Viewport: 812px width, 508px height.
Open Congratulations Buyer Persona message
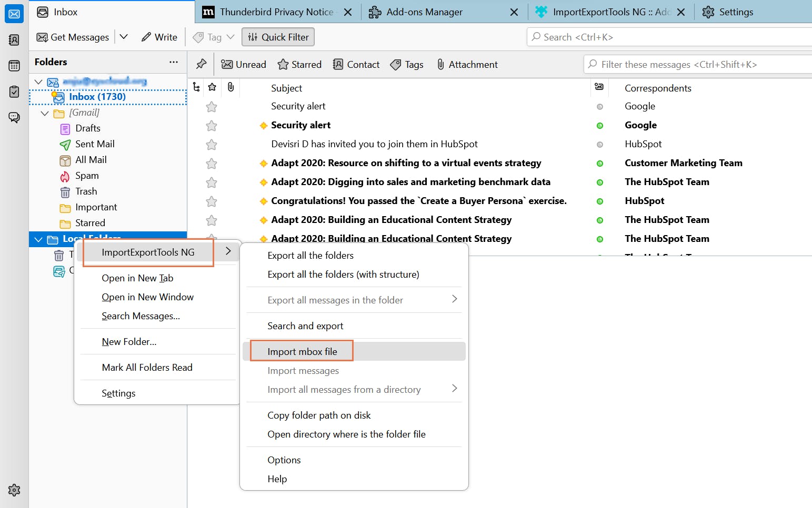click(x=419, y=201)
